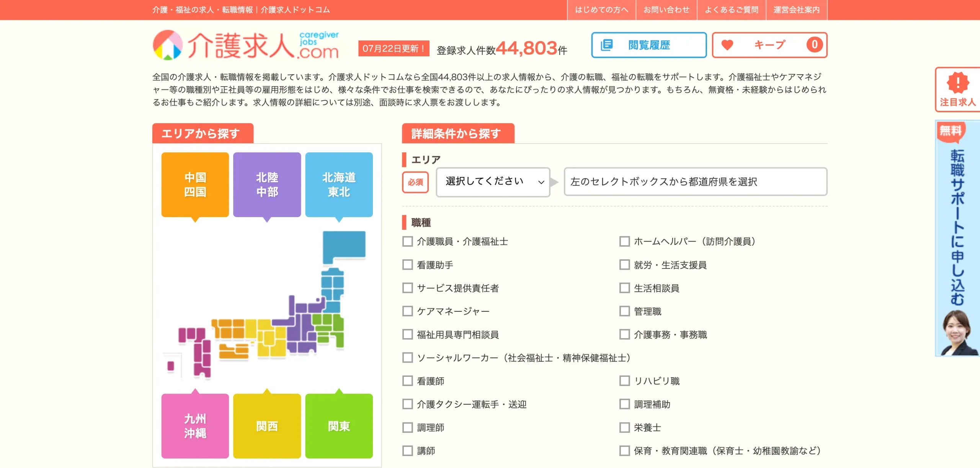
Task: Click the 関西 area tile
Action: tap(267, 426)
